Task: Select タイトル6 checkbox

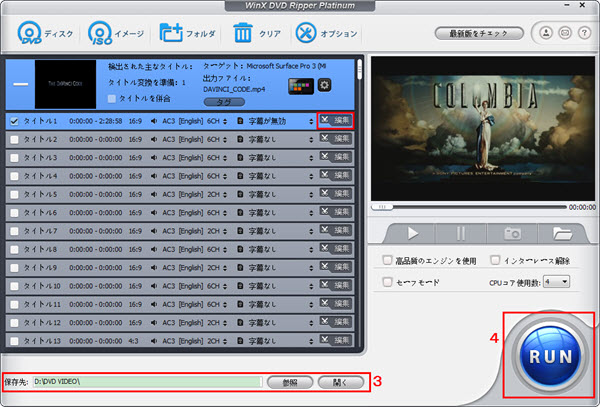Action: (15, 213)
